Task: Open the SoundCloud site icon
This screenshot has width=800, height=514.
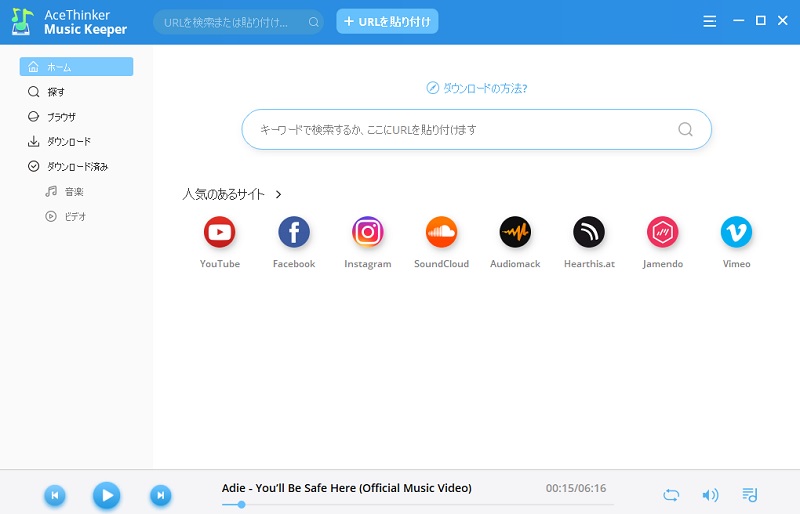Action: pyautogui.click(x=441, y=232)
